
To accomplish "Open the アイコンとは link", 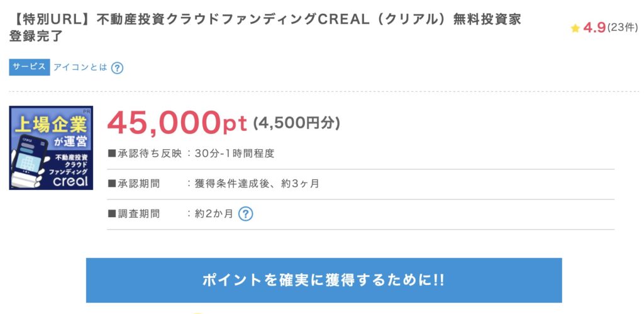I will pyautogui.click(x=80, y=68).
